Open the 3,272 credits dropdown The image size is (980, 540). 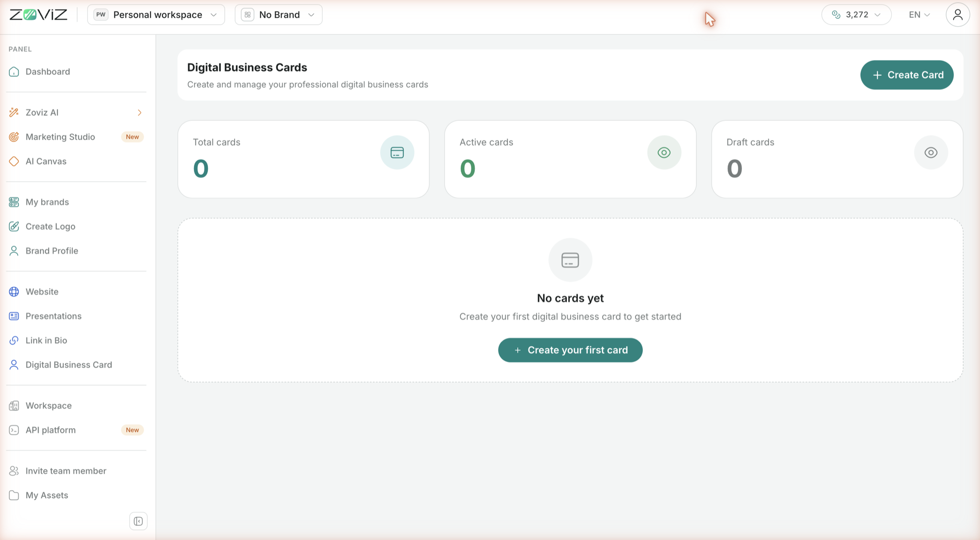856,15
